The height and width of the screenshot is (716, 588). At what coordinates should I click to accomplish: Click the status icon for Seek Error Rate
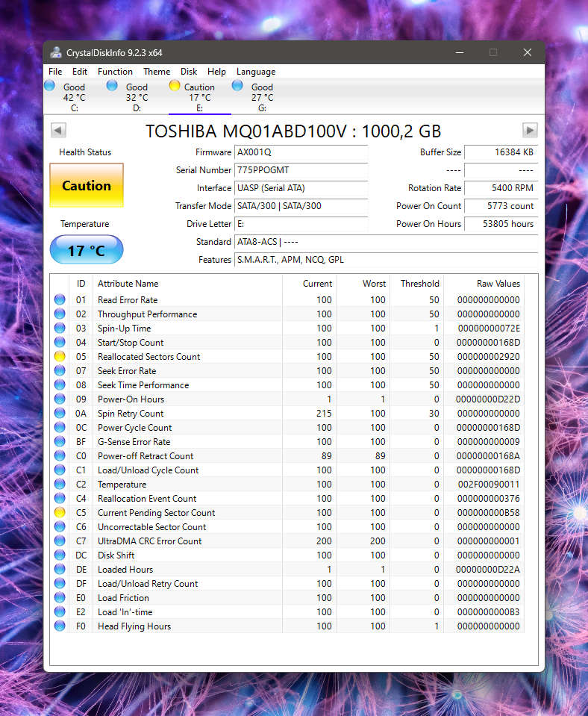pyautogui.click(x=60, y=370)
